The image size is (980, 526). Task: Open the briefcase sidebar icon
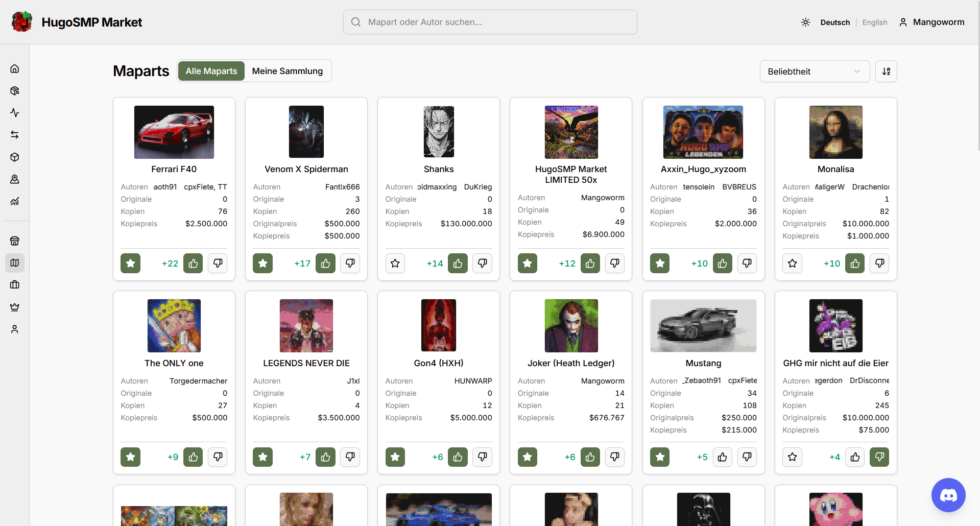(15, 285)
